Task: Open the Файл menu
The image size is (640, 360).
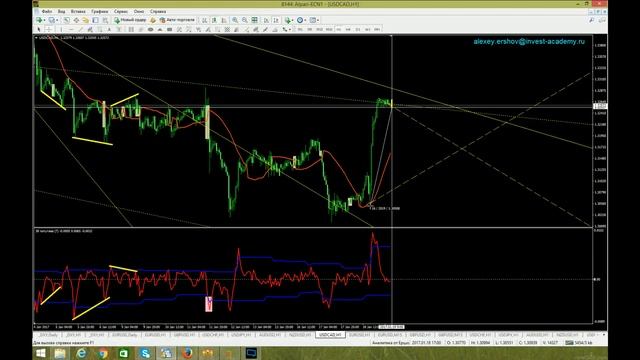Action: click(x=46, y=11)
